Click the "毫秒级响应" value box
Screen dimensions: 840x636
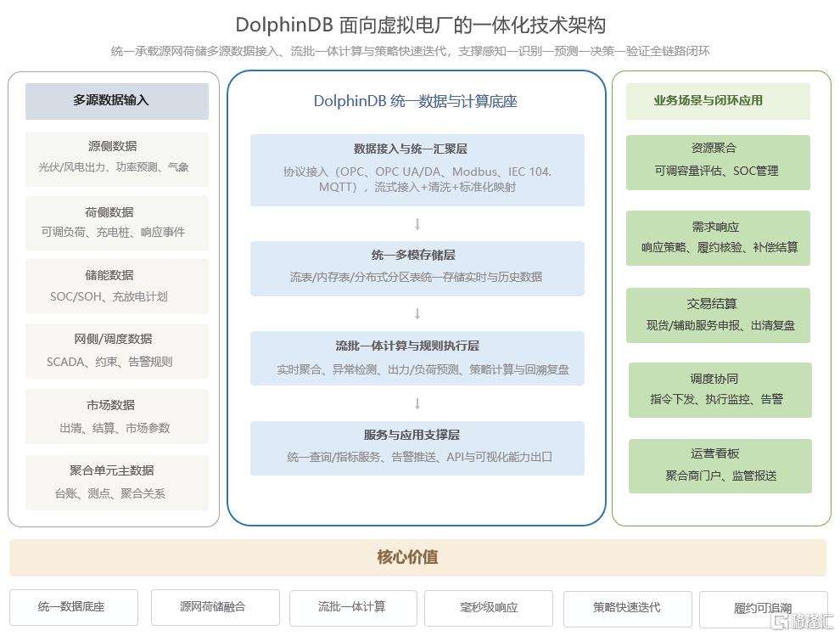[489, 608]
